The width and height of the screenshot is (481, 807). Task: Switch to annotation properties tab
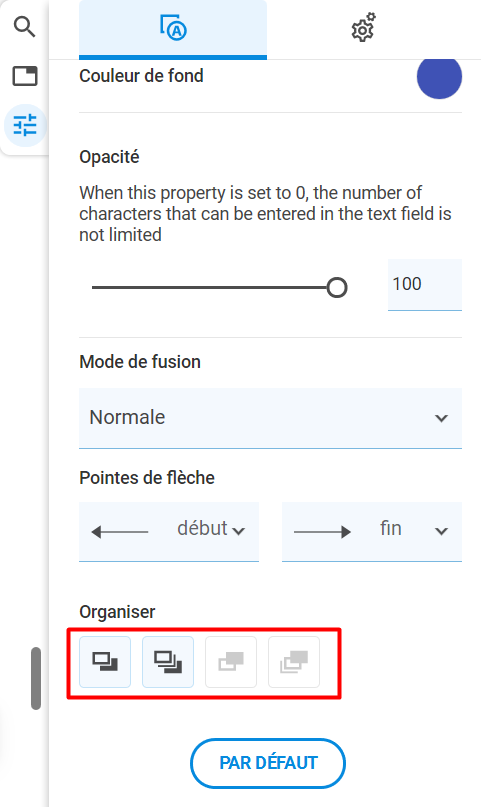[173, 29]
